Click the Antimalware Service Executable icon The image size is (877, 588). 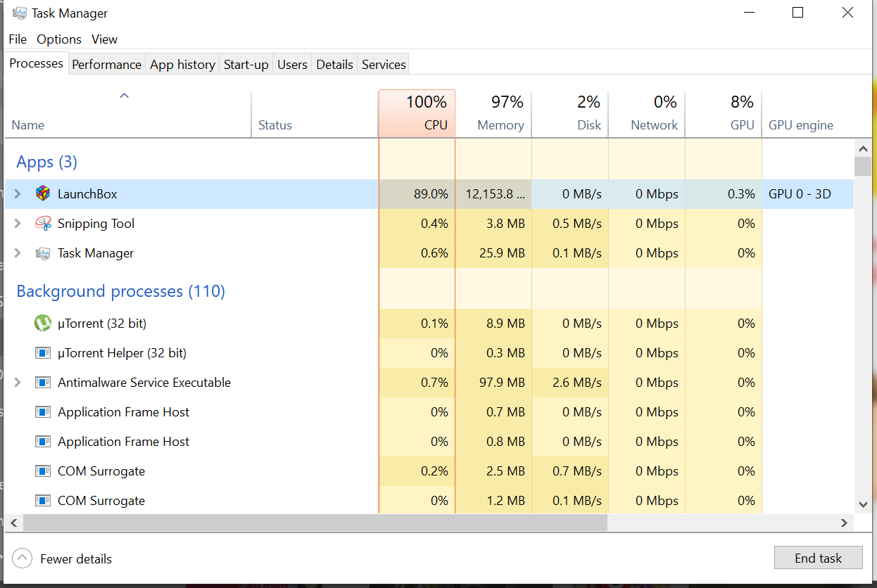(x=43, y=383)
